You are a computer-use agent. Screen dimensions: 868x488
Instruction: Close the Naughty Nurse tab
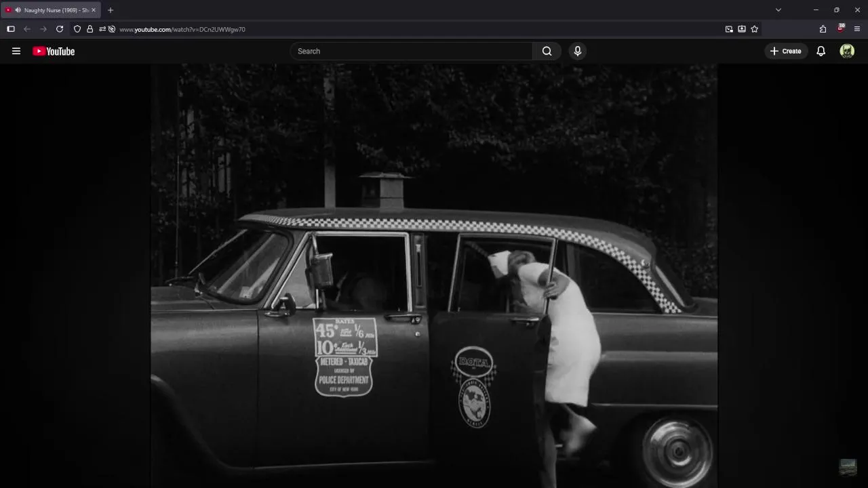click(94, 10)
